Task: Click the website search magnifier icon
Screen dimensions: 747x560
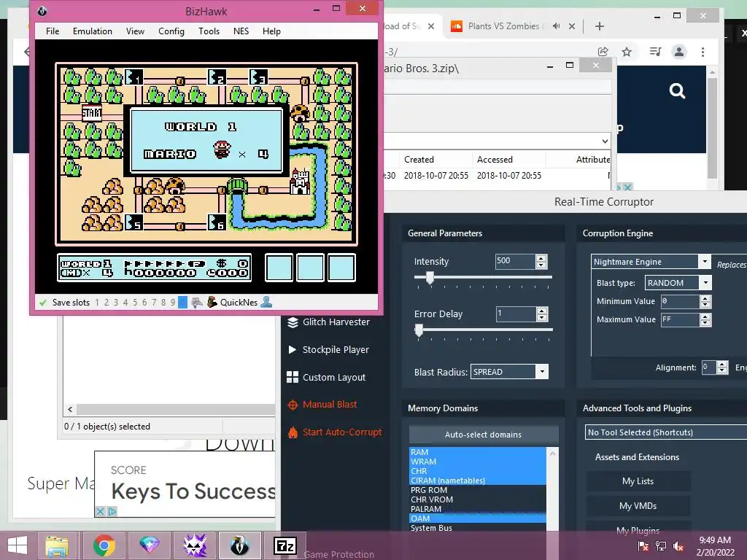Action: coord(677,90)
